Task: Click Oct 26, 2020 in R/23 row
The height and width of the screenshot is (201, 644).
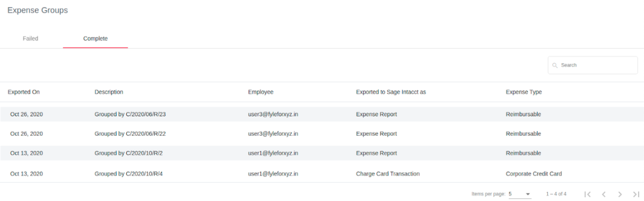Action: [x=27, y=114]
